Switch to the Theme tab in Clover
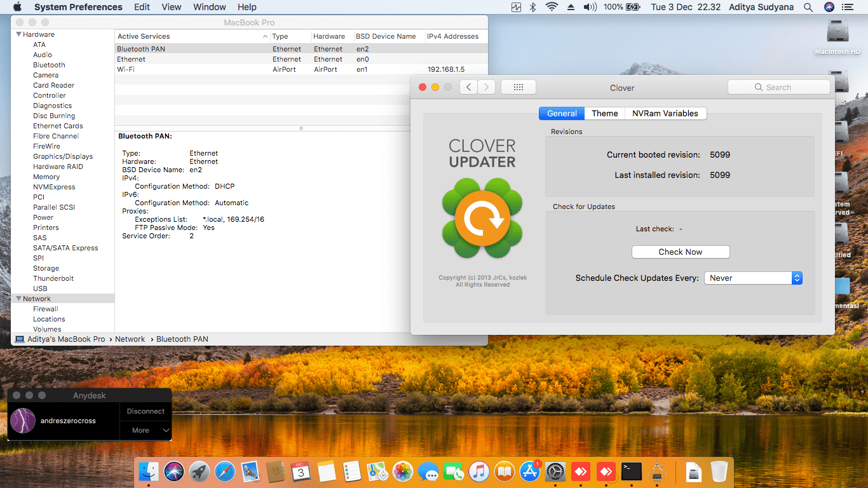The width and height of the screenshot is (868, 488). 604,113
